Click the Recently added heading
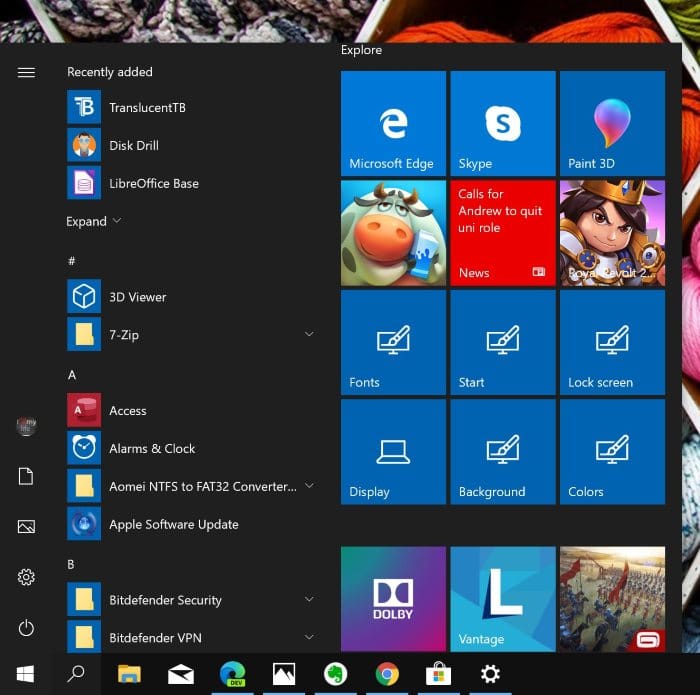 [110, 72]
